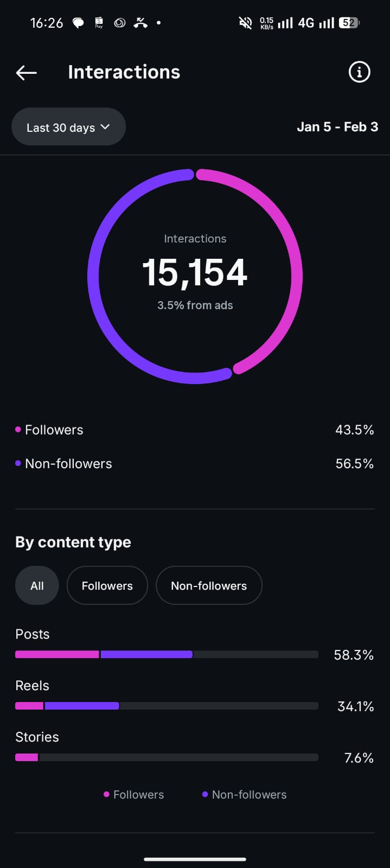Screen dimensions: 390x868
Task: Tap the Jan 5 - Feb 3 date range
Action: [x=337, y=127]
